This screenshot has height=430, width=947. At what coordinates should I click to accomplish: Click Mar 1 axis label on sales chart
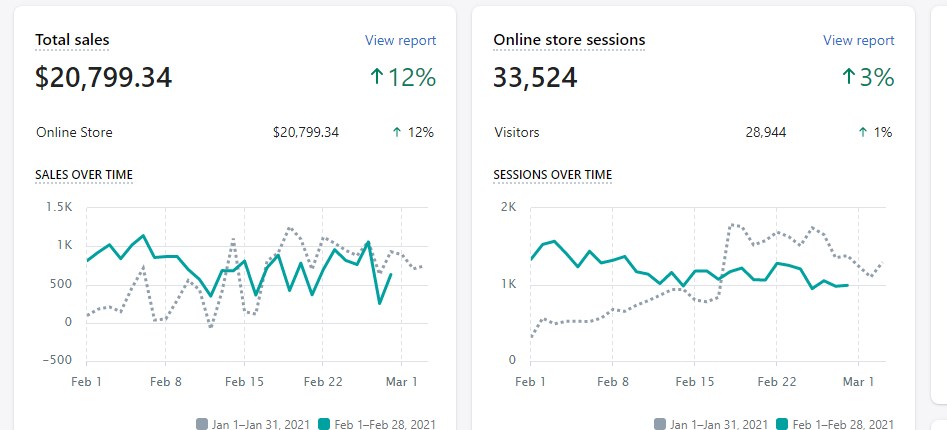click(x=402, y=382)
